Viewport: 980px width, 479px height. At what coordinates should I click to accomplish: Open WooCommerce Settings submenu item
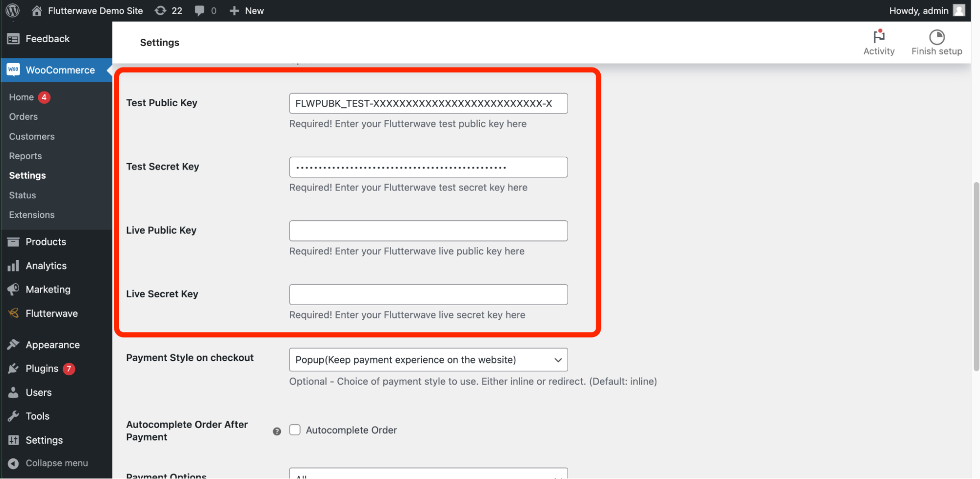[x=27, y=175]
